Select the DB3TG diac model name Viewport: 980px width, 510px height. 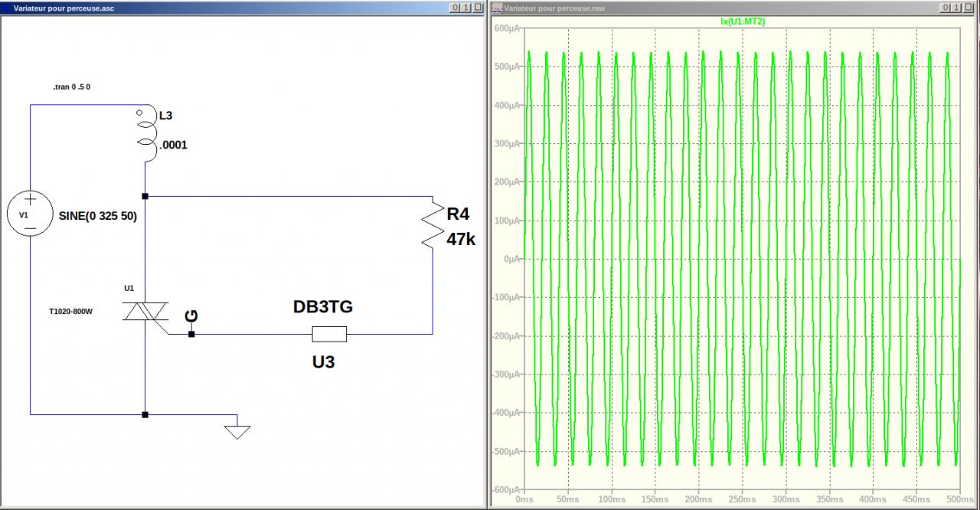point(323,307)
